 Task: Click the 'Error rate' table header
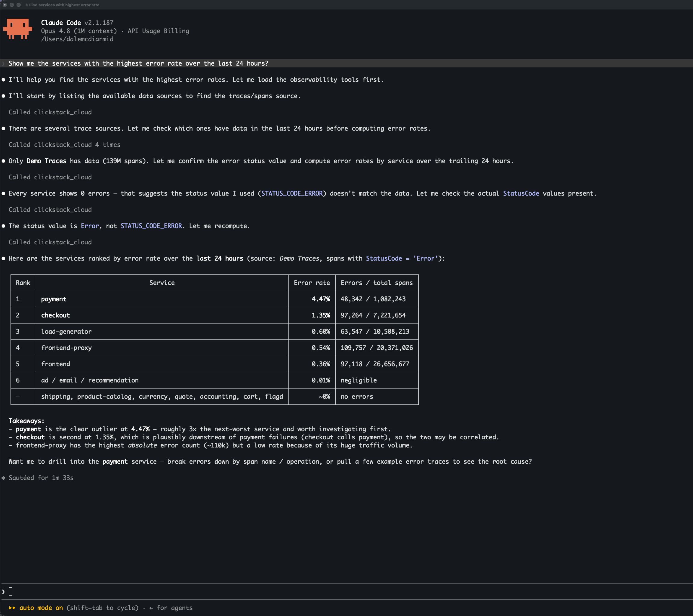[312, 283]
